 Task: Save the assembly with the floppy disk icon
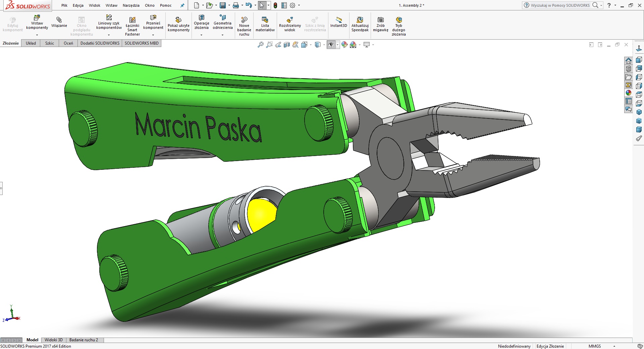[x=222, y=5]
